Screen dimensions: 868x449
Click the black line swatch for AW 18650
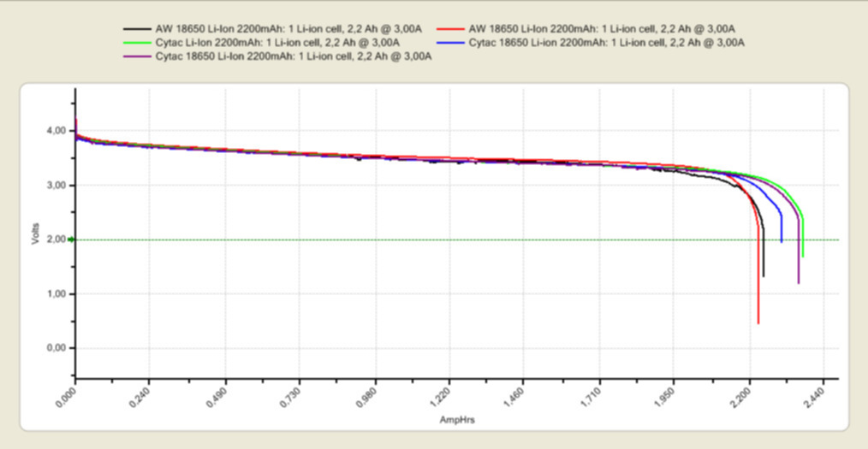point(138,28)
